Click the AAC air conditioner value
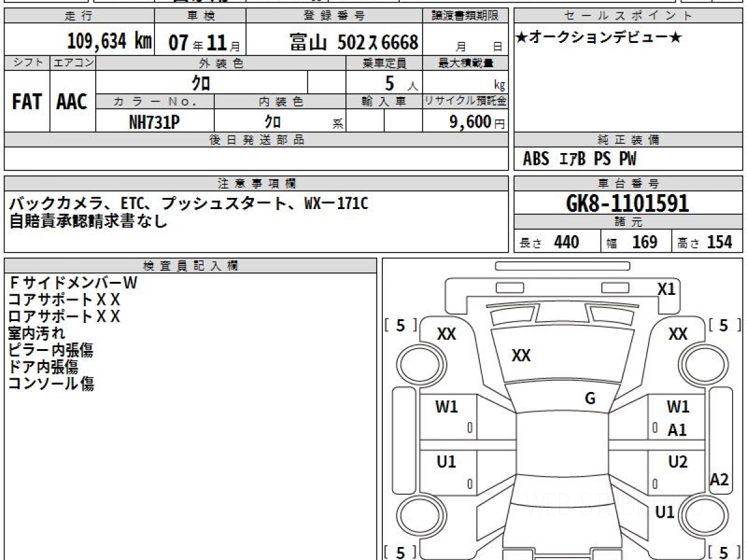This screenshot has height=560, width=747. click(72, 102)
